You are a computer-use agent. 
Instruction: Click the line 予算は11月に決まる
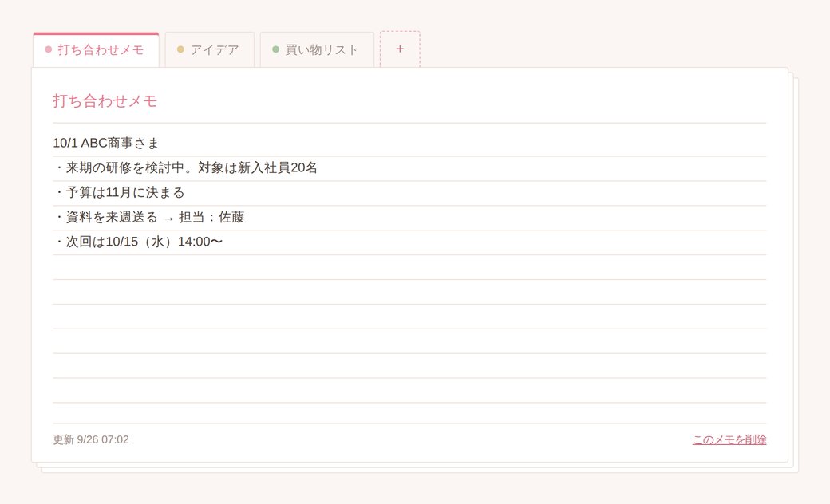[x=119, y=192]
